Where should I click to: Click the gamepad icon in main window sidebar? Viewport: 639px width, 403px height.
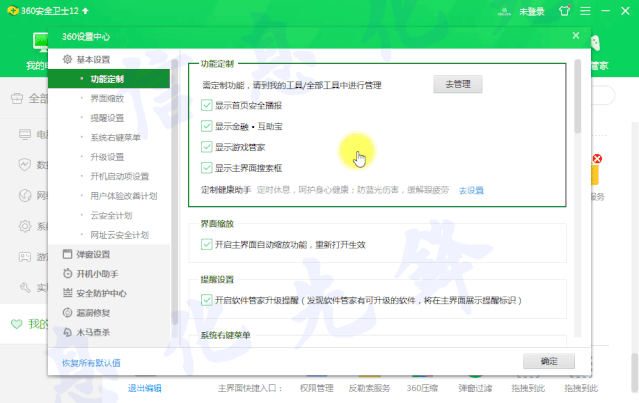point(25,257)
